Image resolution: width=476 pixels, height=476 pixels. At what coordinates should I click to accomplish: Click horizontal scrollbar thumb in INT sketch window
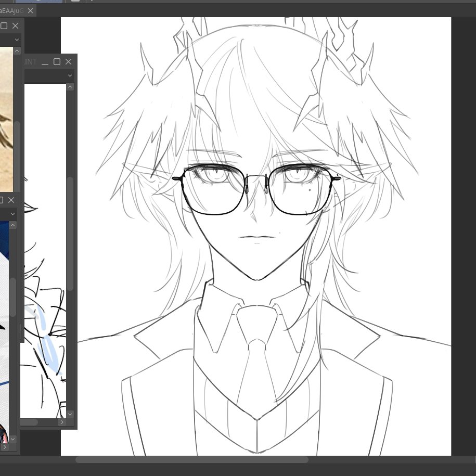tap(29, 422)
